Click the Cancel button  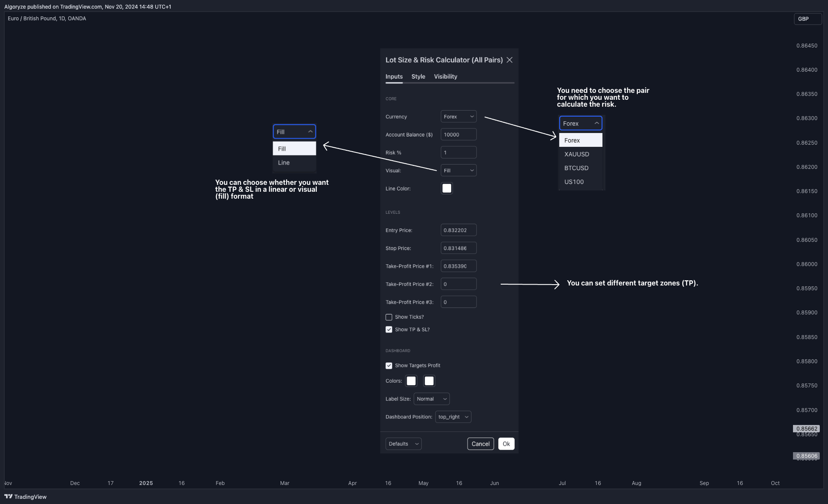pos(481,444)
